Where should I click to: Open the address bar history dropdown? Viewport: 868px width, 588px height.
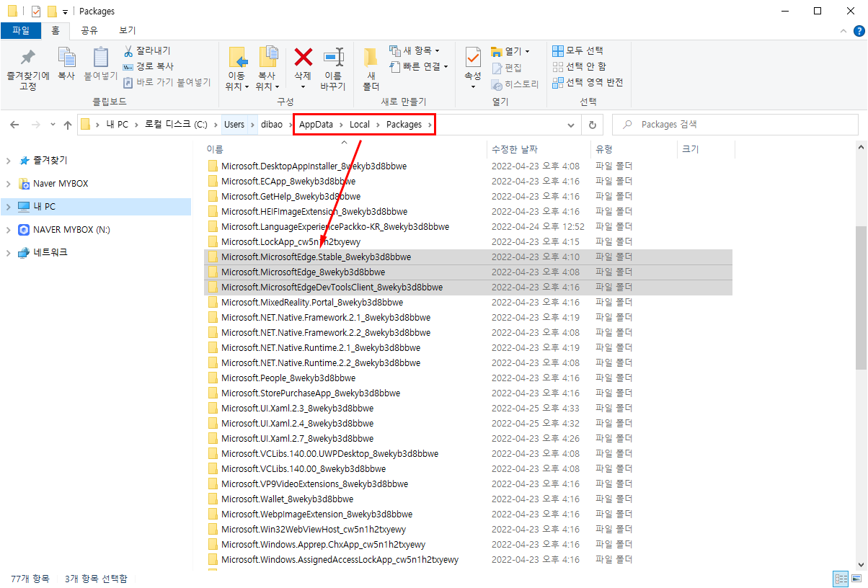click(571, 125)
